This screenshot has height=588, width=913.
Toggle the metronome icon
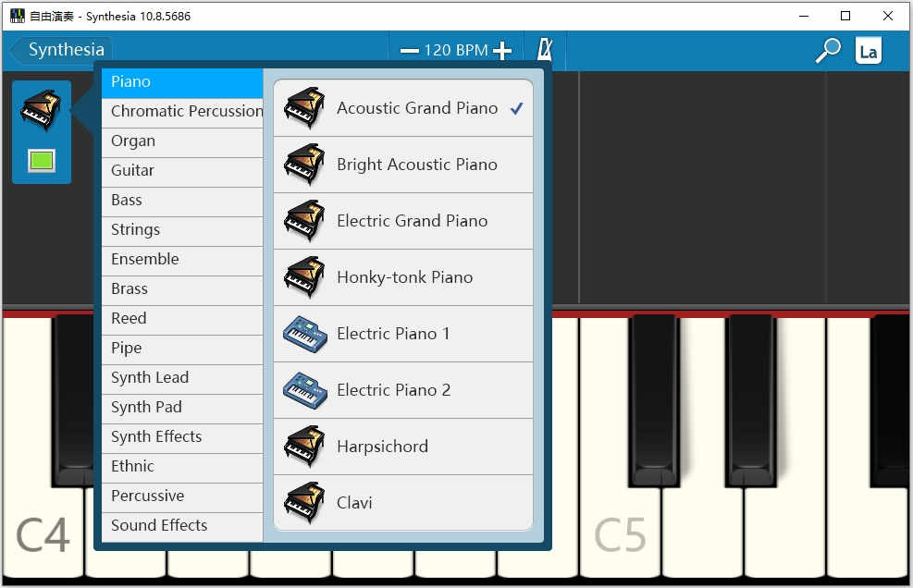545,50
